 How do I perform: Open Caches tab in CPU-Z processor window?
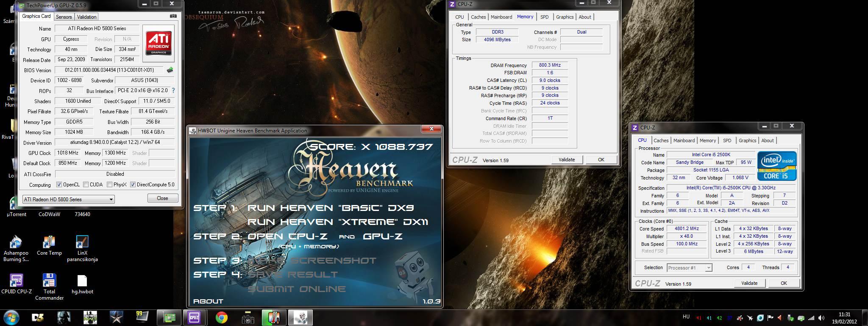click(661, 141)
